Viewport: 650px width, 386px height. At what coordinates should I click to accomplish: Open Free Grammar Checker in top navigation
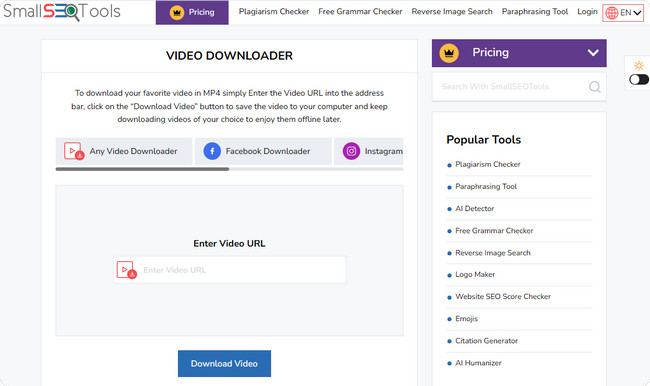pyautogui.click(x=360, y=12)
